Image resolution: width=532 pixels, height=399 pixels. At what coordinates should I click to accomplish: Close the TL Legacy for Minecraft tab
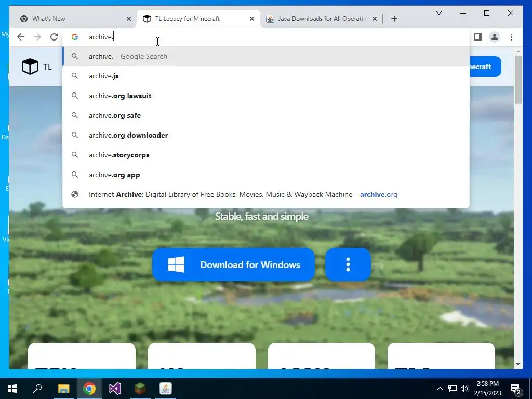click(x=252, y=19)
